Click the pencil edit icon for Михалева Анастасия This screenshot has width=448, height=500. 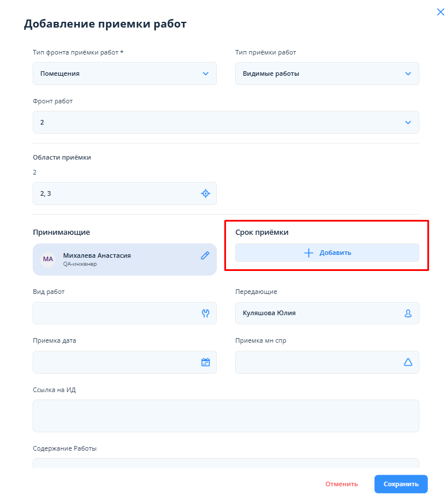tap(205, 256)
